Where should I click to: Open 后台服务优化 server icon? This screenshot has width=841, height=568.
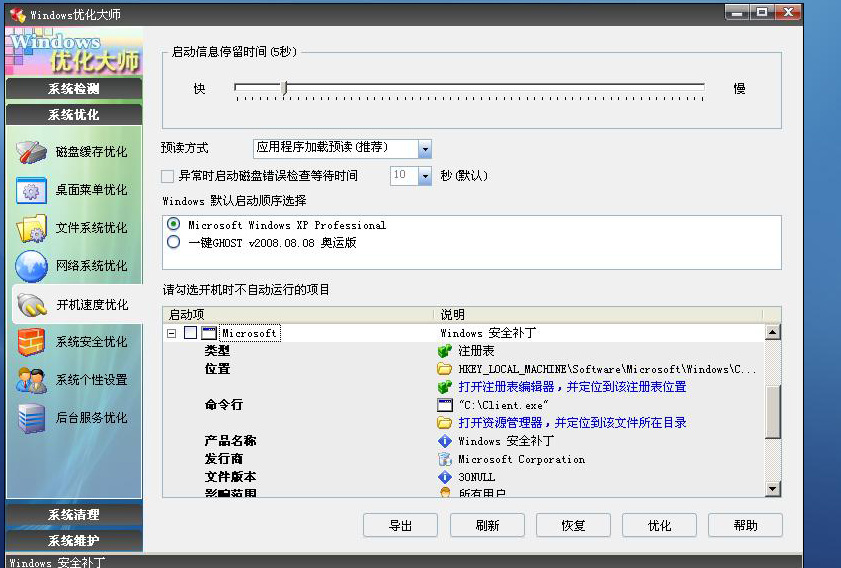point(31,418)
